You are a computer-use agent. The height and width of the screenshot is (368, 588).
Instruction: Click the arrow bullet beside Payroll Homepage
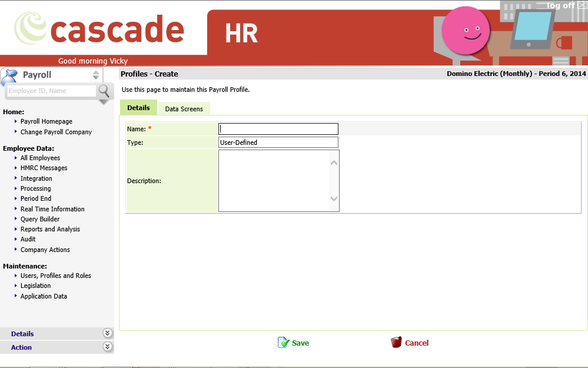tap(16, 121)
